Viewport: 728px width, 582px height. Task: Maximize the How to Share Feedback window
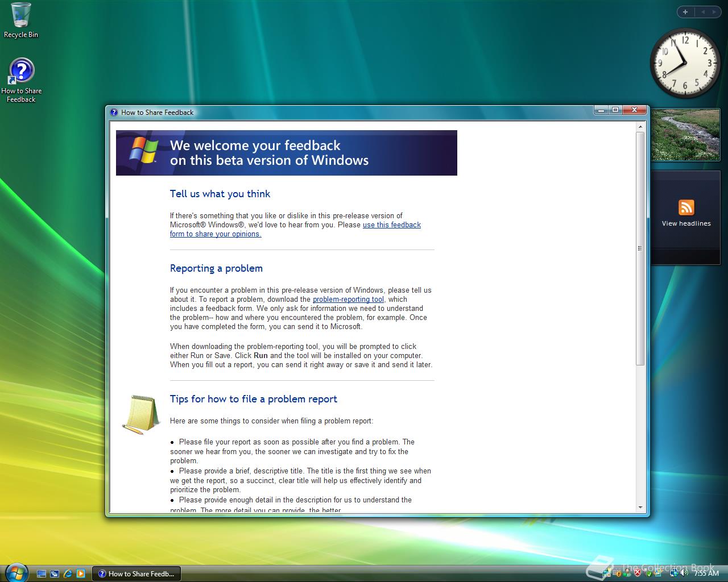click(x=615, y=110)
